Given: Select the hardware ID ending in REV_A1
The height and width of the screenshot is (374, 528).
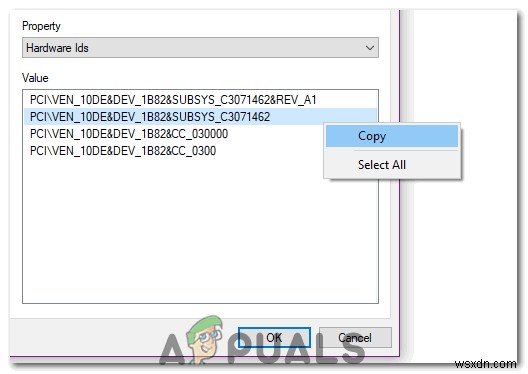Looking at the screenshot, I should click(200, 100).
